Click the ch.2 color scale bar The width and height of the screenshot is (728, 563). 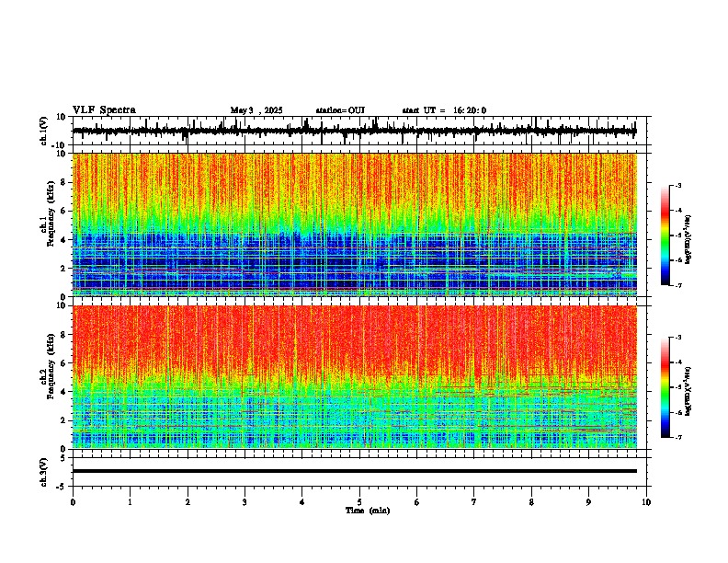coord(665,387)
